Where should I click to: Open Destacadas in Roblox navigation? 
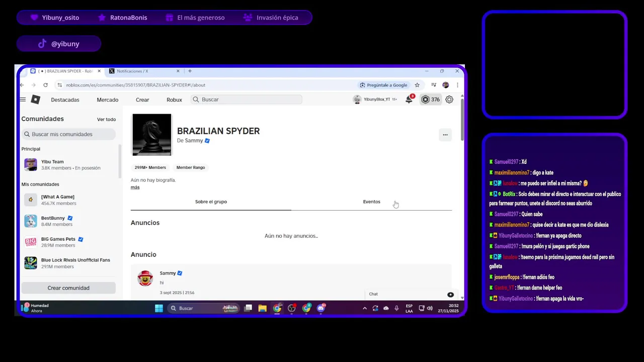(x=65, y=100)
